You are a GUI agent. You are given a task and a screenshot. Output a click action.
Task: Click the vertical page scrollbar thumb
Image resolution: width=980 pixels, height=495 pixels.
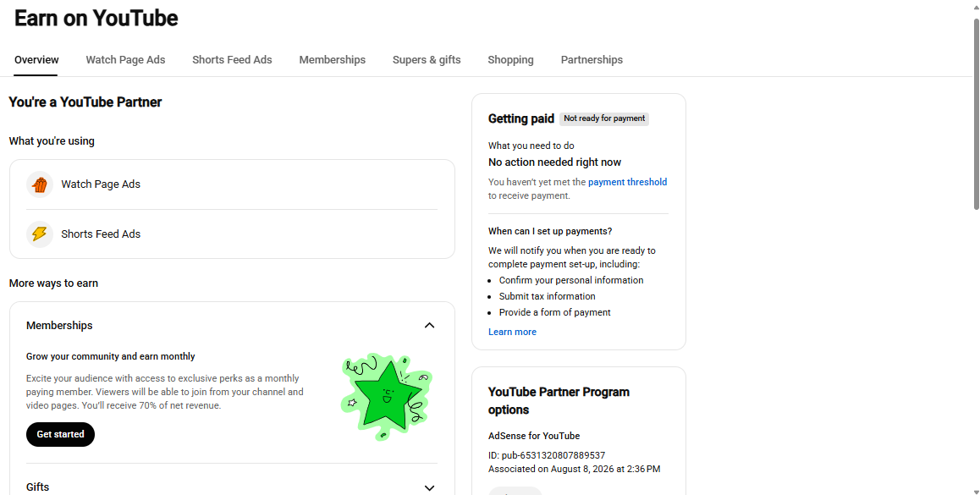[x=977, y=114]
